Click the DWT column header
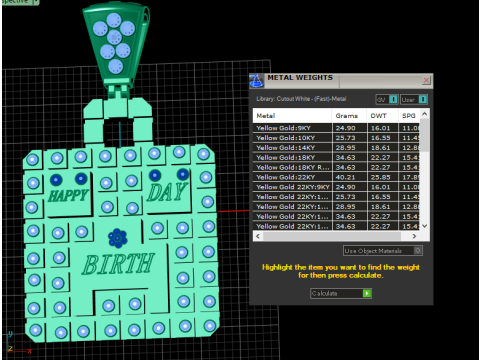 [x=382, y=116]
